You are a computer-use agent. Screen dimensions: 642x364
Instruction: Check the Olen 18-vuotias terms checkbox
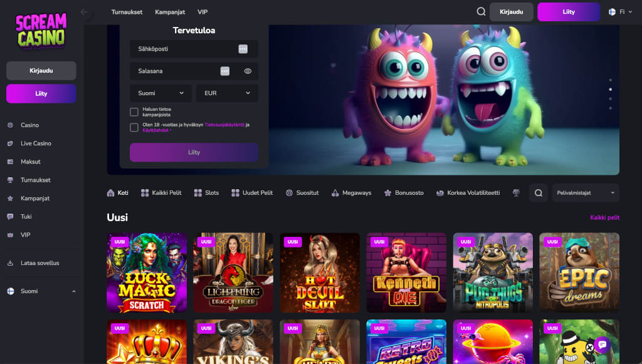point(135,128)
